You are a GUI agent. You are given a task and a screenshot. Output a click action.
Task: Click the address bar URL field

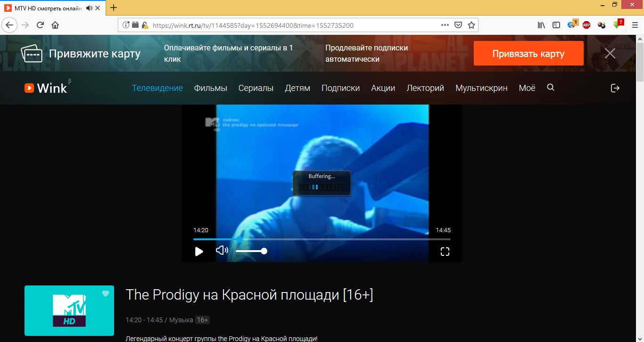click(x=292, y=25)
